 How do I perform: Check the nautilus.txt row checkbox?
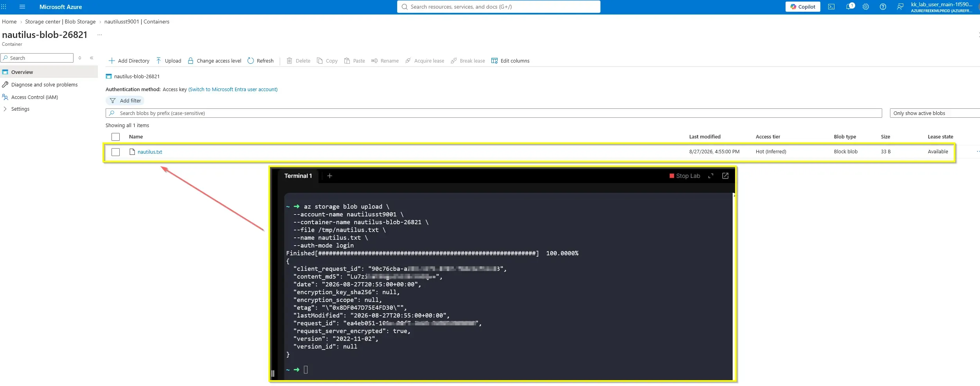[115, 152]
